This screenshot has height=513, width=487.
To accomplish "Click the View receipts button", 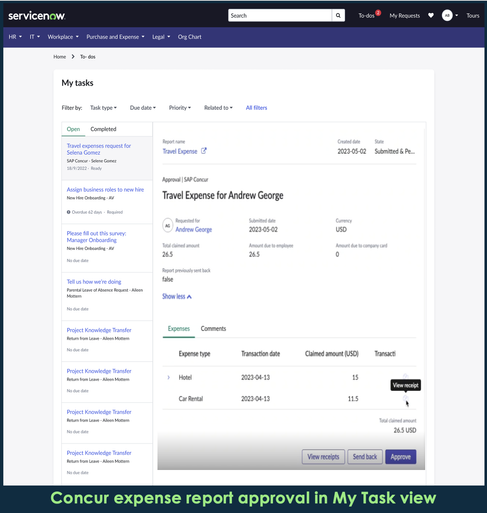I will coord(323,457).
